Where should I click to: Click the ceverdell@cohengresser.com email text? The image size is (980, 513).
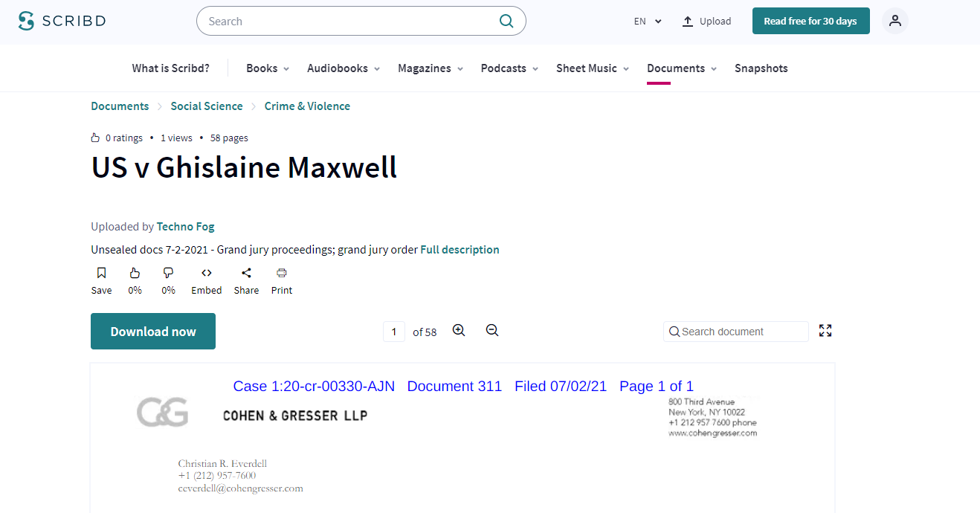[x=241, y=488]
